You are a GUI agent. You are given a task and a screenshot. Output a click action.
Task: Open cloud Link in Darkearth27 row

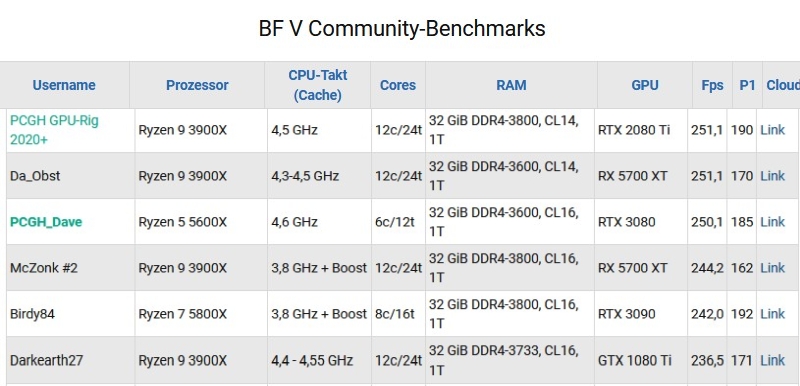click(x=772, y=361)
